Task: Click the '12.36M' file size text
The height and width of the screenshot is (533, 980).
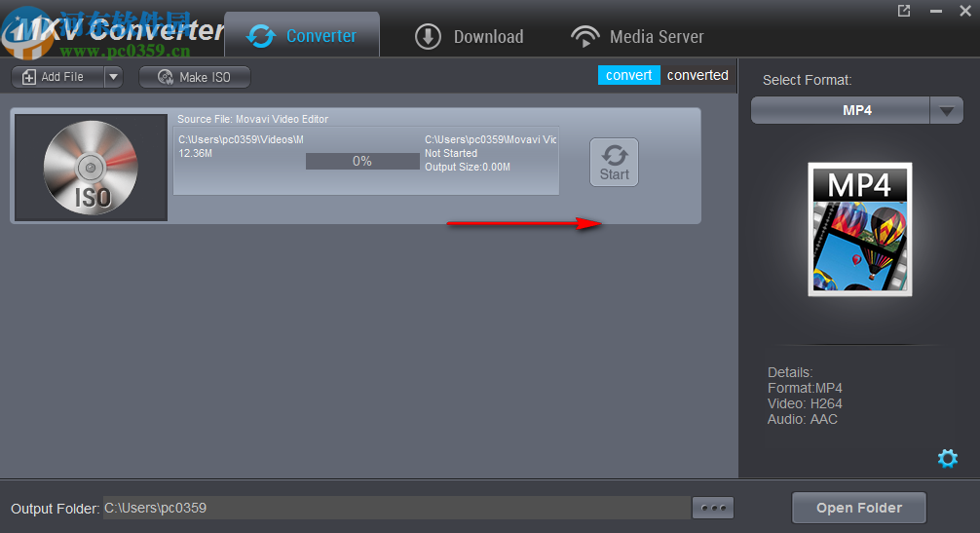Action: [x=195, y=153]
